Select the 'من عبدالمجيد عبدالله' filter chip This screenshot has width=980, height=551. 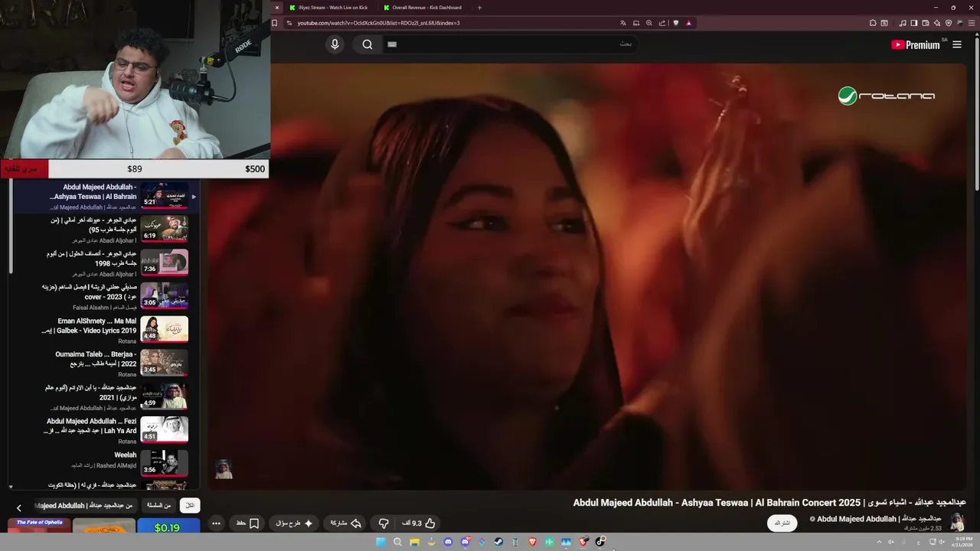[86, 506]
